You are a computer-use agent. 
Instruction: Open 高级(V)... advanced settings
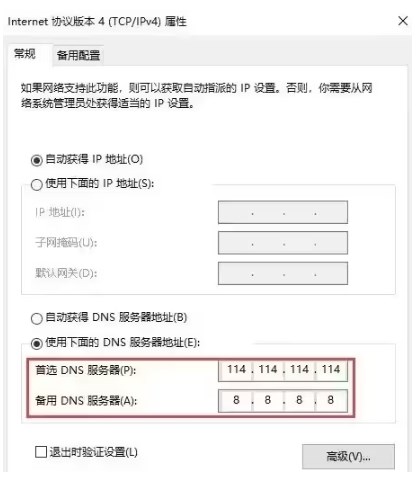tap(348, 456)
